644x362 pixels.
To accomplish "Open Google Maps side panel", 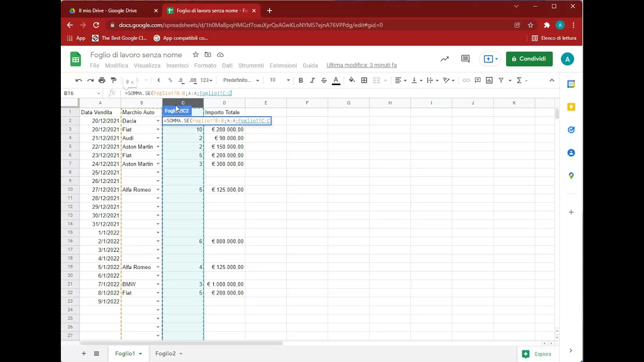I will [x=571, y=175].
